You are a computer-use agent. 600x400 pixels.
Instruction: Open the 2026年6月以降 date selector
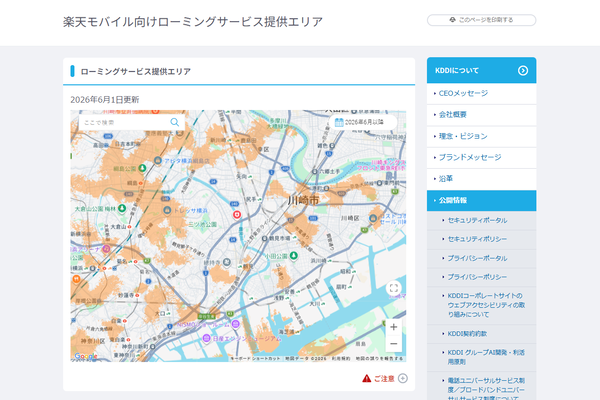click(x=363, y=122)
